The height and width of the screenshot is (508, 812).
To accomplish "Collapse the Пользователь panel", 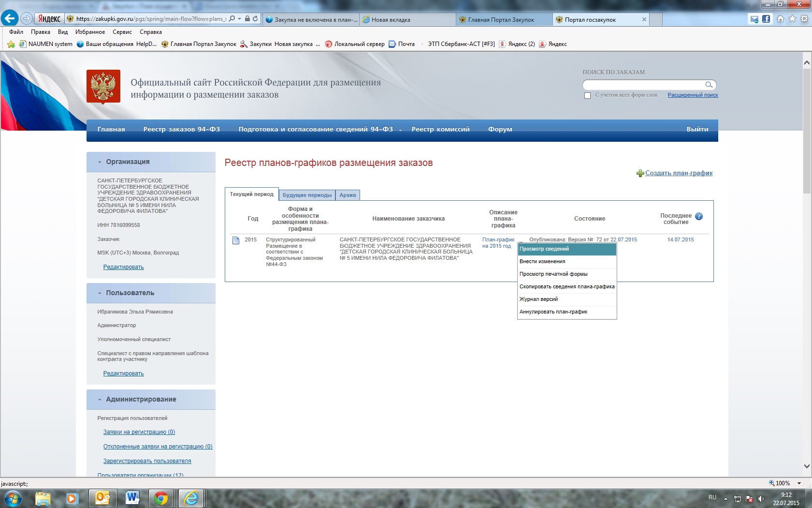I will pos(100,293).
